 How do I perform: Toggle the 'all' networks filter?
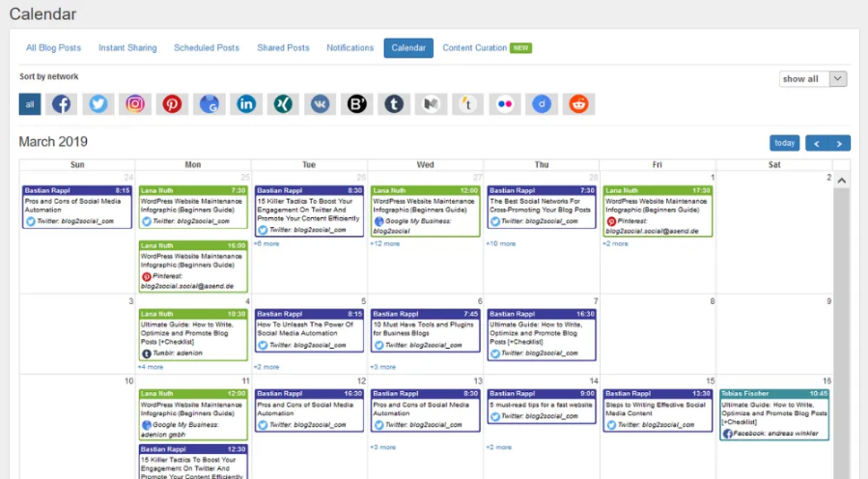(x=30, y=104)
